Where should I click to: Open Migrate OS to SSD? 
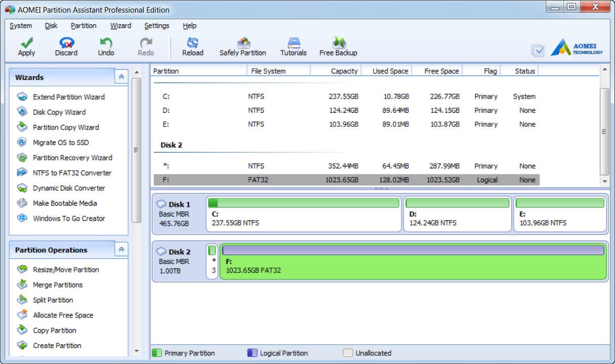[x=61, y=143]
